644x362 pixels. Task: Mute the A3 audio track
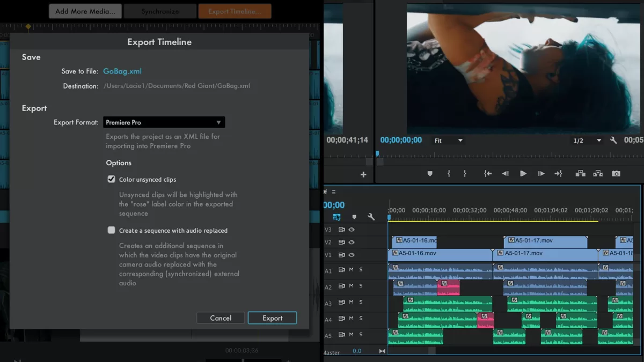coord(352,302)
